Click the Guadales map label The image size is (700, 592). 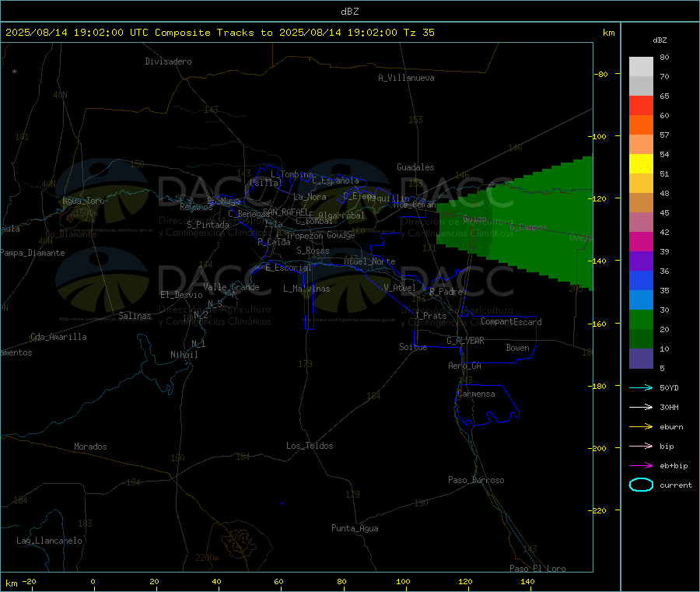pyautogui.click(x=415, y=167)
